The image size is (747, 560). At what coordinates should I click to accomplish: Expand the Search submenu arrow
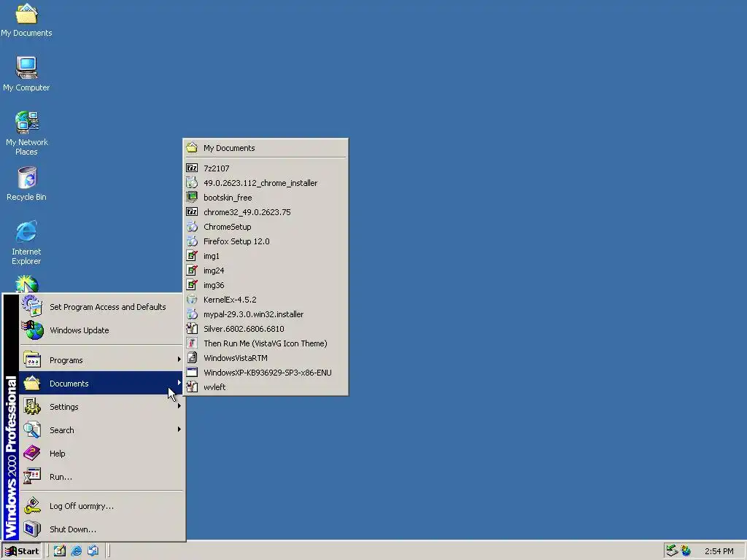click(179, 429)
